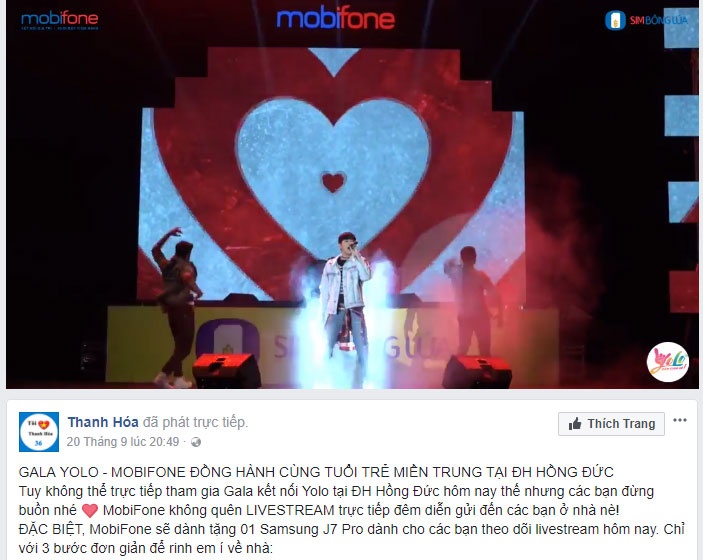Image resolution: width=703 pixels, height=560 pixels.
Task: Click the thumbs-up icon in Thích Trang
Action: pos(575,424)
